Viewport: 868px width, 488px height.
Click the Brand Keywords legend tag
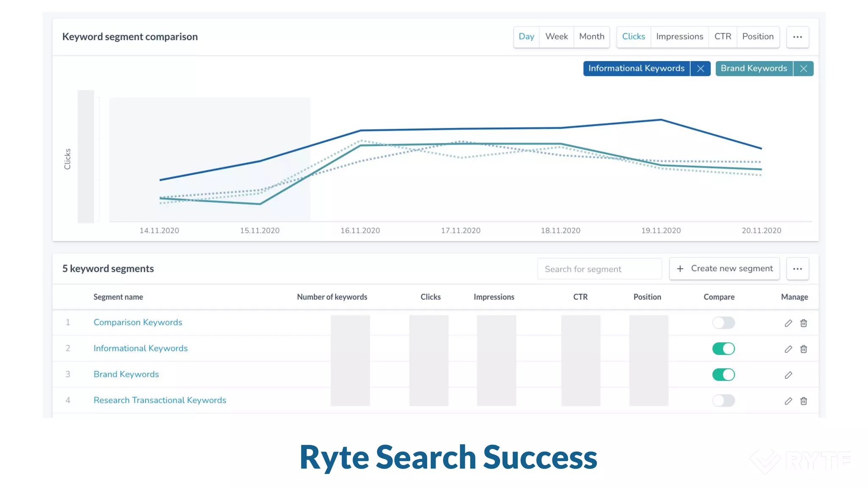click(754, 69)
